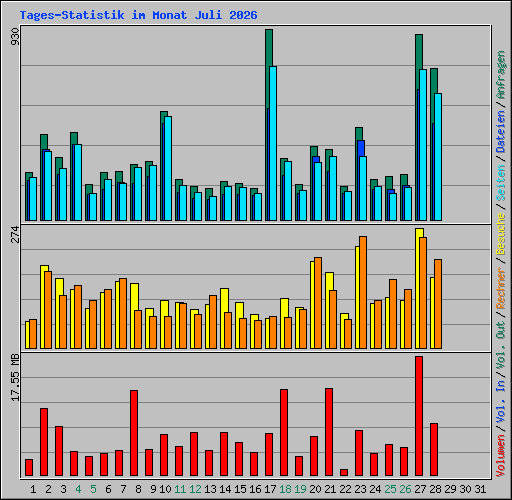This screenshot has width=512, height=500.
Task: Click the cyan Seiten bar on day 28
Action: point(438,157)
